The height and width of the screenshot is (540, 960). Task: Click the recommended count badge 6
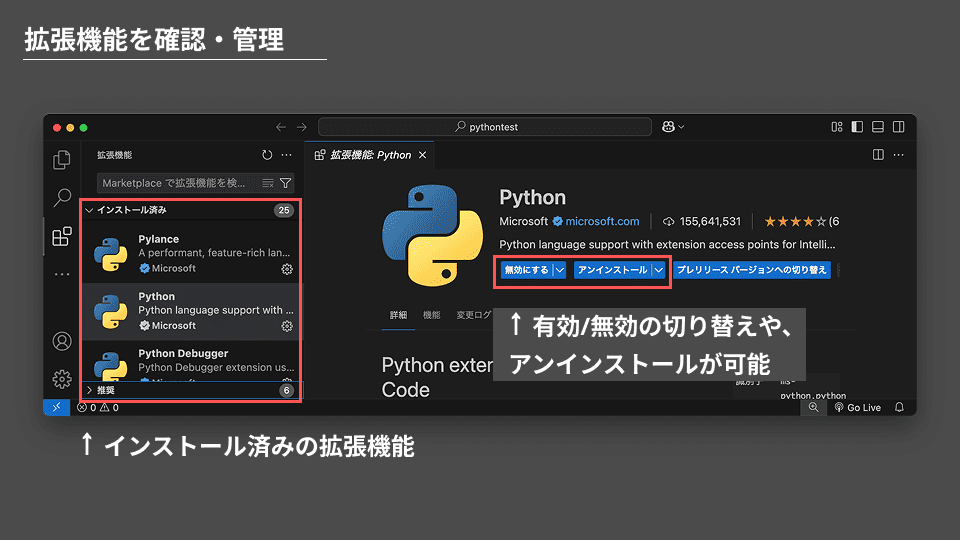(x=286, y=390)
